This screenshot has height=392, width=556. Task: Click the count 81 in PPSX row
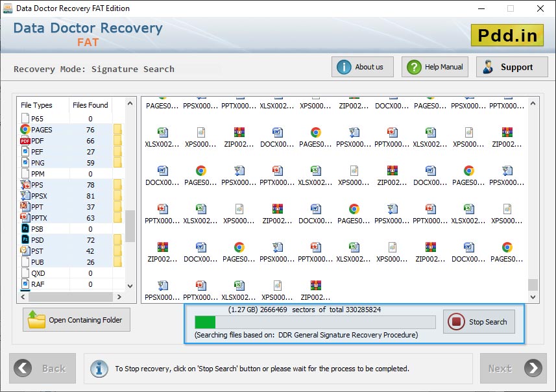[x=90, y=196]
